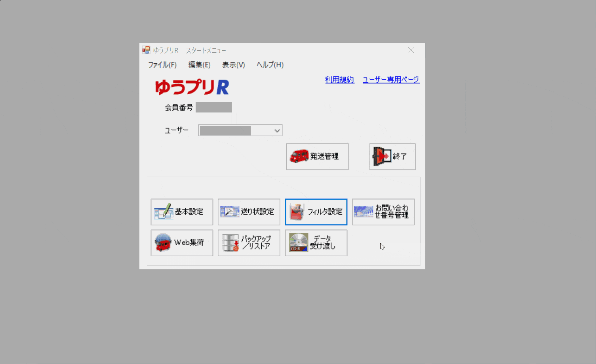Click the 終了 exit button

[392, 157]
